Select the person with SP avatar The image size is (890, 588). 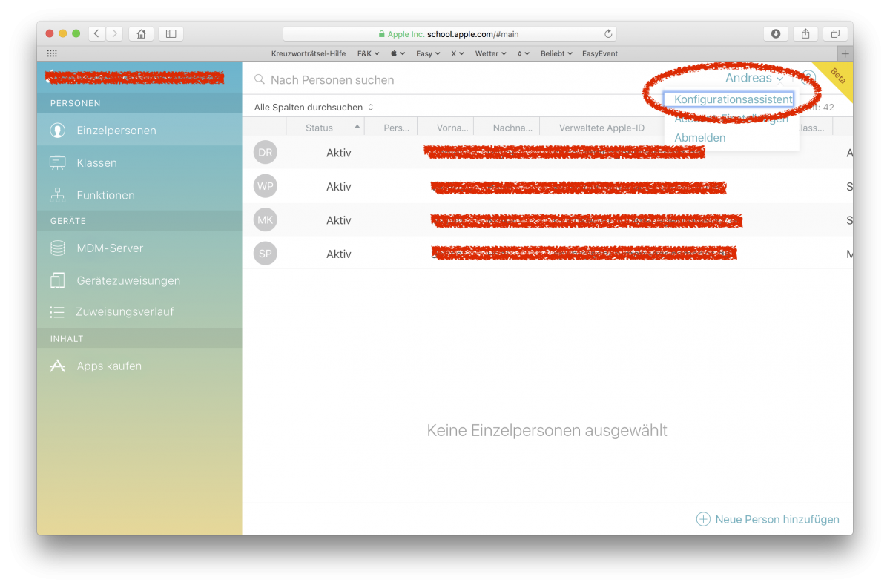[x=265, y=254]
